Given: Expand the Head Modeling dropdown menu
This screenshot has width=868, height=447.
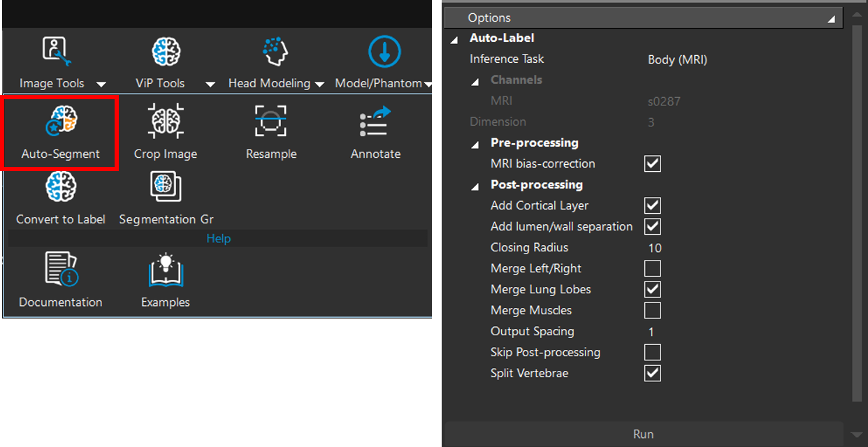Looking at the screenshot, I should click(x=319, y=85).
